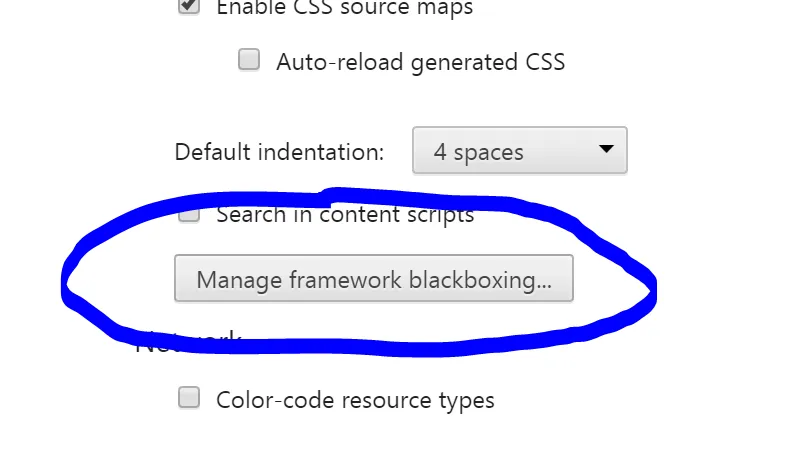Viewport: 806px width, 464px height.
Task: Click the 'Default indentation:' label
Action: click(279, 152)
